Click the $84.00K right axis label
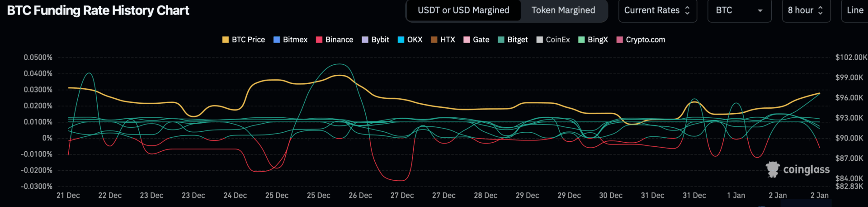Viewport: 868px width, 207px height. tap(849, 178)
